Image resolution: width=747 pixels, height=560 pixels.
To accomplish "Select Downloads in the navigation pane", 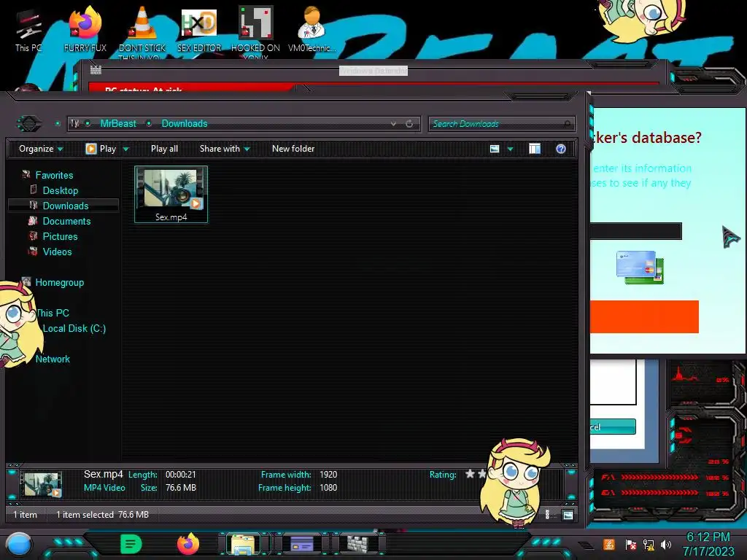I will click(x=65, y=206).
